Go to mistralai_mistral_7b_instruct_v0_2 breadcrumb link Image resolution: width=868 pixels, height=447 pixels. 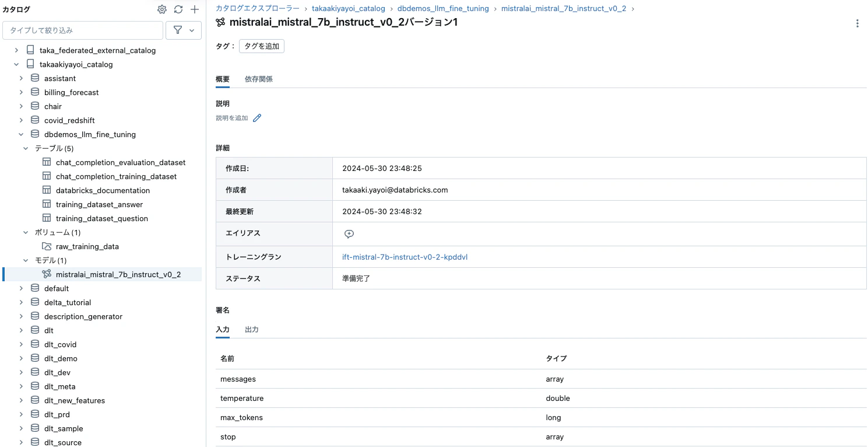564,9
